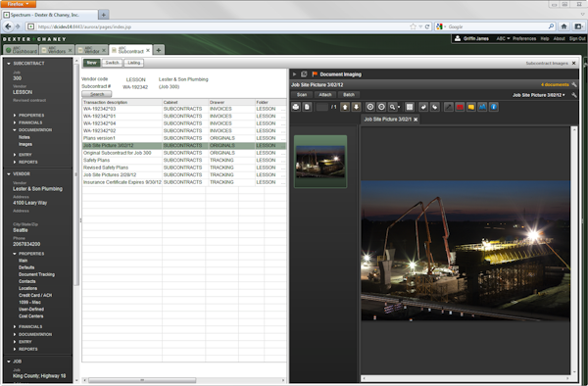This screenshot has height=386, width=588.
Task: Select the Plans version1 row
Action: 184,138
